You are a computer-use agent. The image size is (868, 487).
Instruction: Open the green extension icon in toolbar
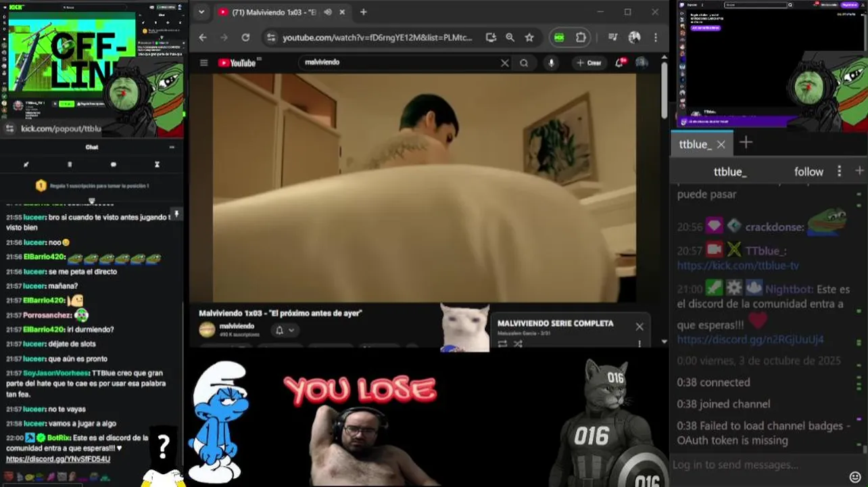coord(559,38)
